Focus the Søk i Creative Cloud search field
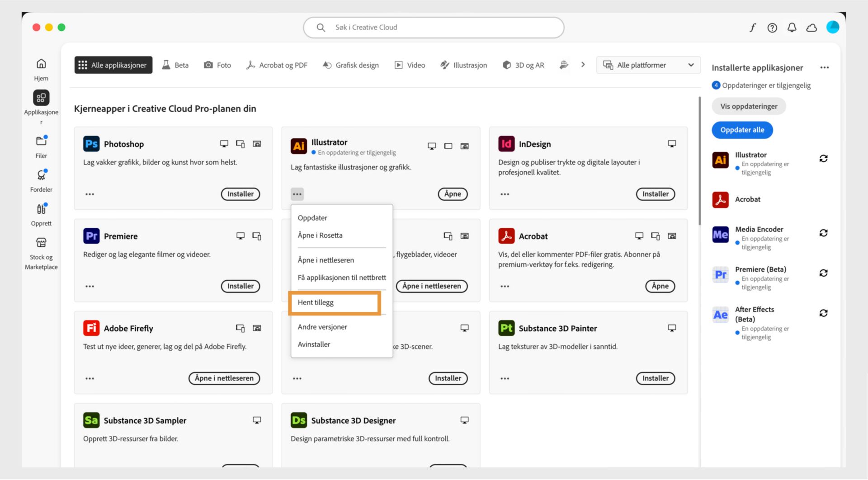This screenshot has width=868, height=480. click(x=434, y=28)
